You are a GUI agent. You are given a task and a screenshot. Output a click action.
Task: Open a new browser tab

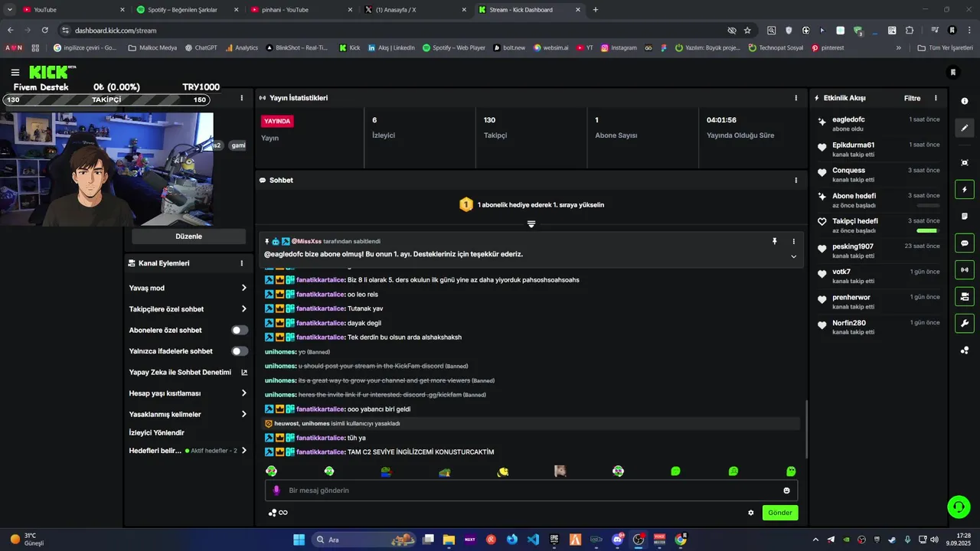[596, 10]
